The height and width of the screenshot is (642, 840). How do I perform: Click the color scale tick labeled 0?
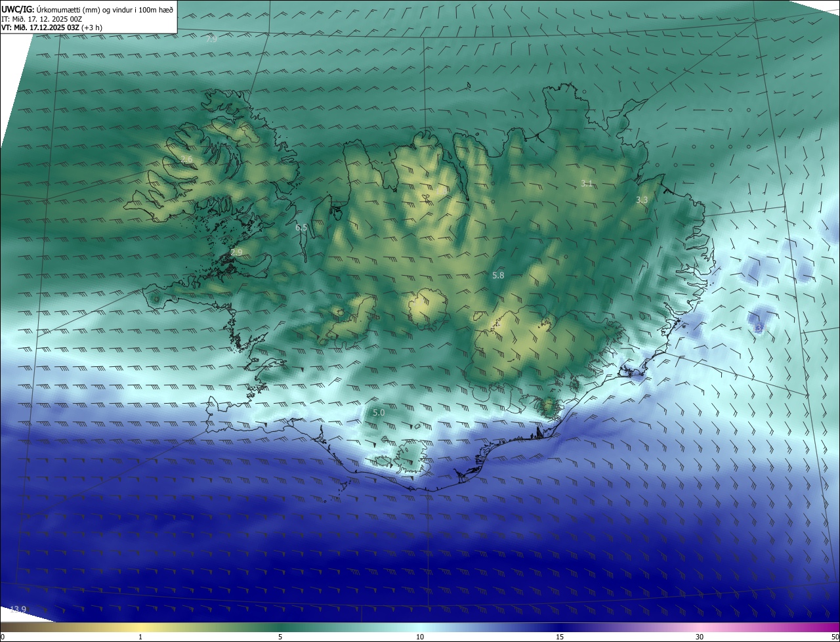click(3, 637)
